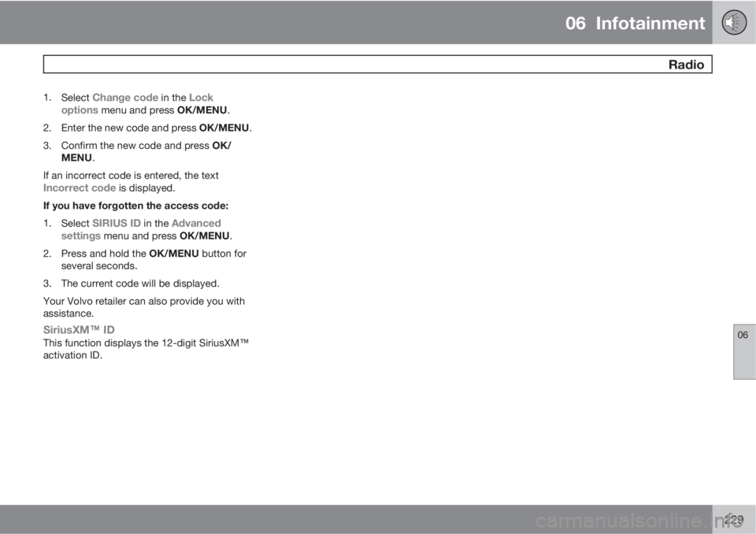
Task: Select the SIRIUS ID highlighted term
Action: pyautogui.click(x=117, y=223)
